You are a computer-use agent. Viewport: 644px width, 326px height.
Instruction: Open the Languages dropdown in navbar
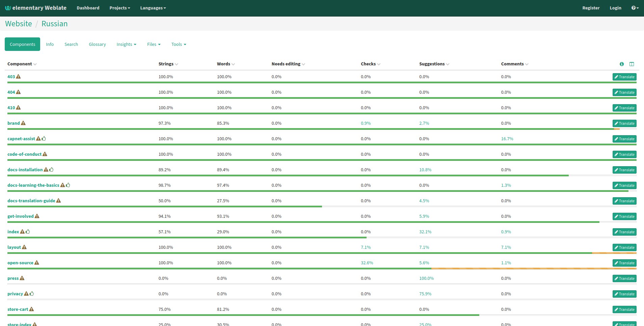pos(153,8)
